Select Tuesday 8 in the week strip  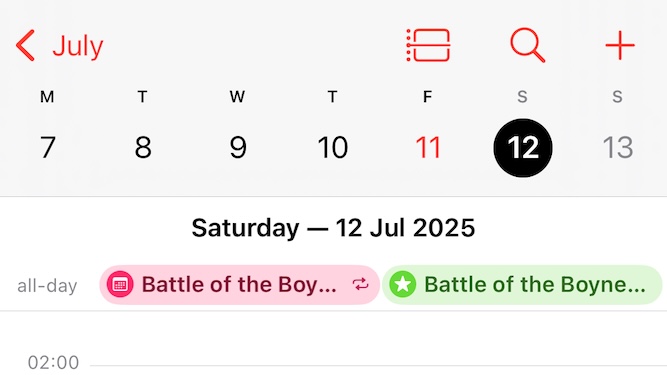point(143,147)
